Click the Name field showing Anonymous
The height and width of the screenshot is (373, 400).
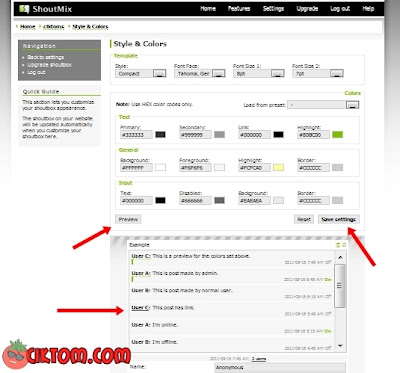280,367
